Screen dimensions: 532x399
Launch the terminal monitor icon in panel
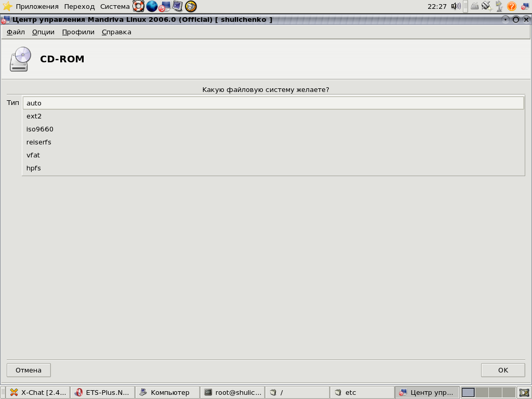(x=178, y=6)
